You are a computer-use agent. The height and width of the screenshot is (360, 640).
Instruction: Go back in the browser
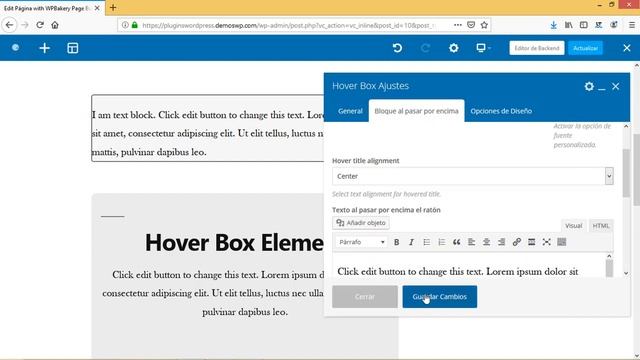point(9,25)
